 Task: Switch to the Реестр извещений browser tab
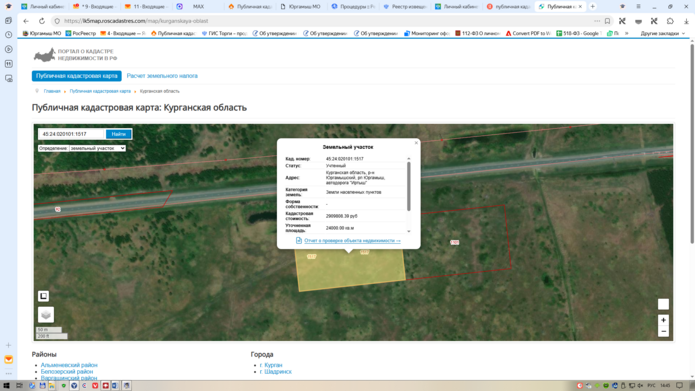[405, 6]
